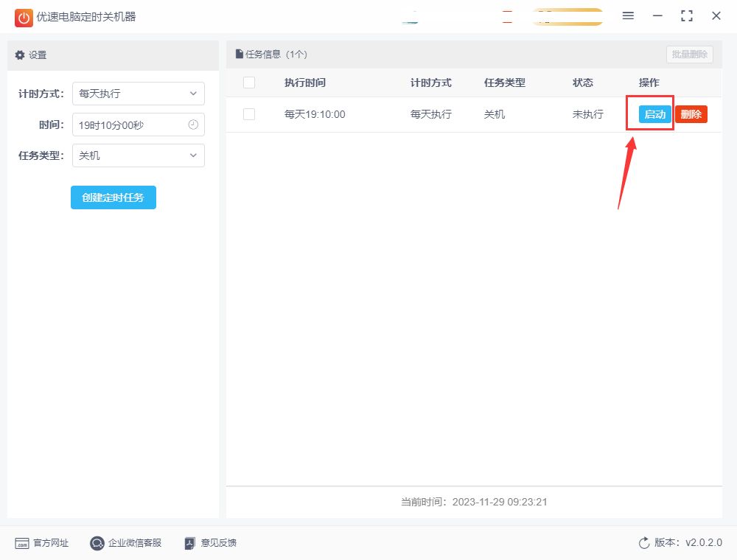
Task: Click the 每天执行 cell in task row
Action: pyautogui.click(x=431, y=114)
